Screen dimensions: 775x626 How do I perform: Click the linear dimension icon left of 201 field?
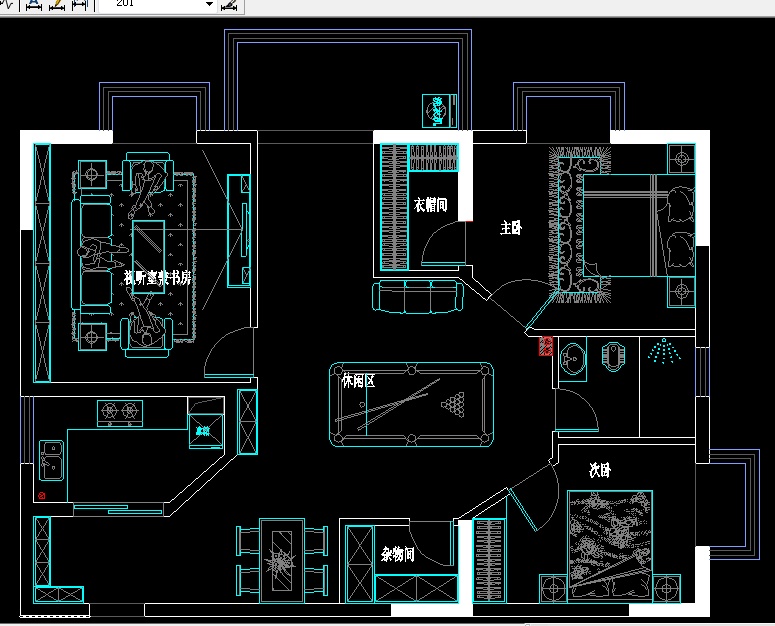(x=78, y=4)
